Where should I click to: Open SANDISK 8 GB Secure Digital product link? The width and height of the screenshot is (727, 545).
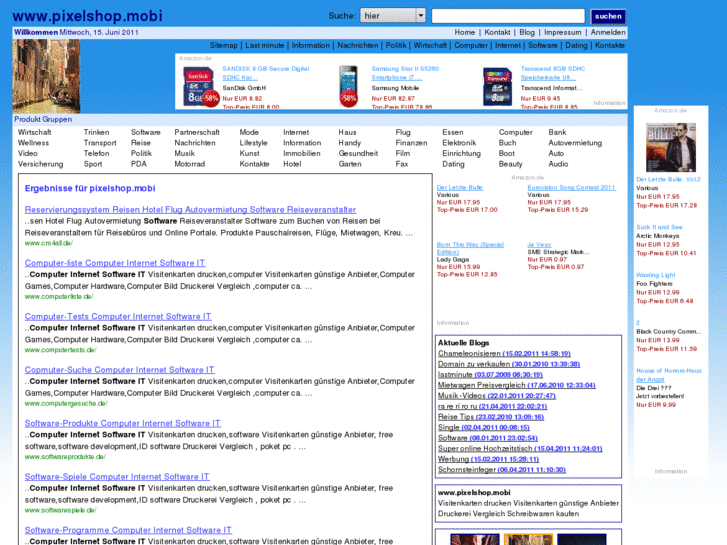pos(266,73)
